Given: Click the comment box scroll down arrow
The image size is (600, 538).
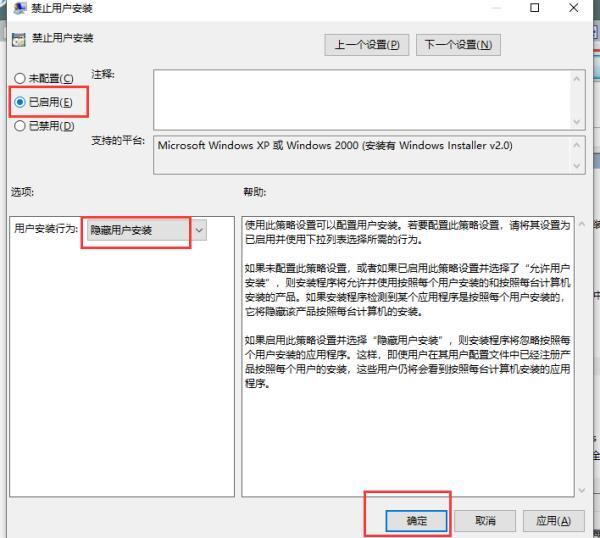Looking at the screenshot, I should pyautogui.click(x=577, y=122).
